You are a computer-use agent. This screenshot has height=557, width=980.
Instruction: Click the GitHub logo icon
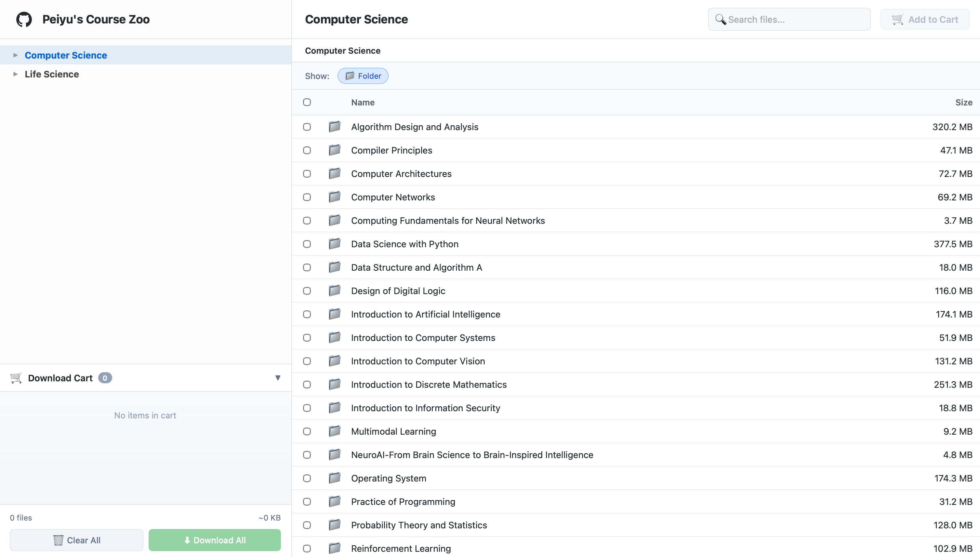tap(24, 20)
